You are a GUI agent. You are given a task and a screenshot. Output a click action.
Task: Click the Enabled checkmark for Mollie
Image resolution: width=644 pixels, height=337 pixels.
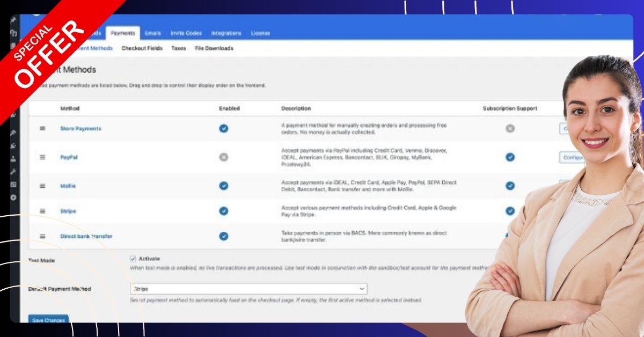click(x=224, y=186)
